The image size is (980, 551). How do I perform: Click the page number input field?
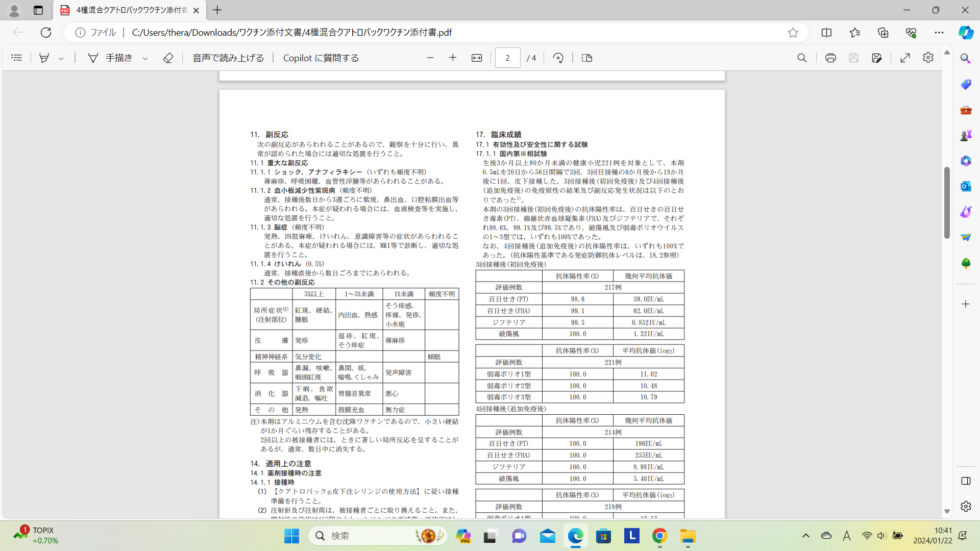[507, 58]
